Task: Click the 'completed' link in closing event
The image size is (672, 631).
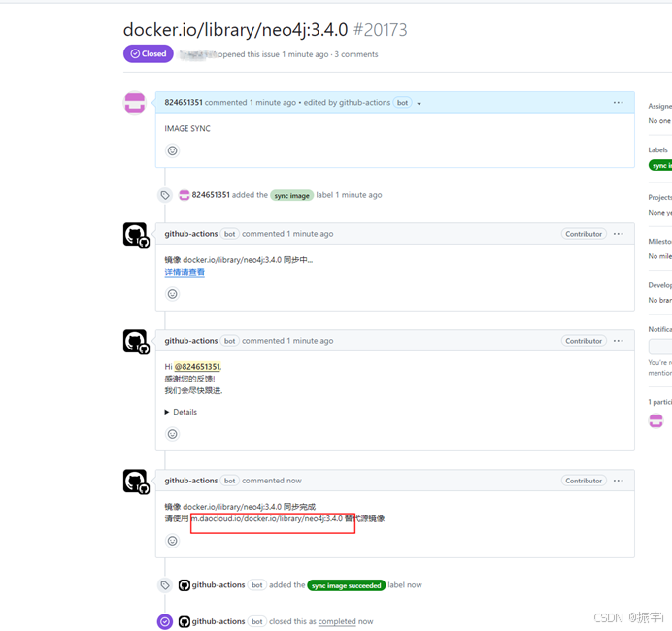Action: 337,621
